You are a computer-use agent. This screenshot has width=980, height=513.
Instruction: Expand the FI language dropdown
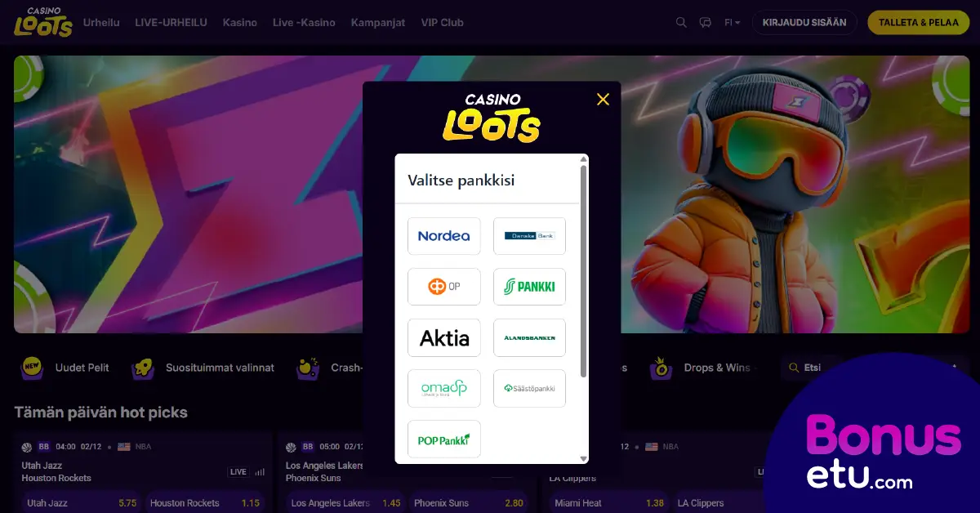(x=732, y=23)
